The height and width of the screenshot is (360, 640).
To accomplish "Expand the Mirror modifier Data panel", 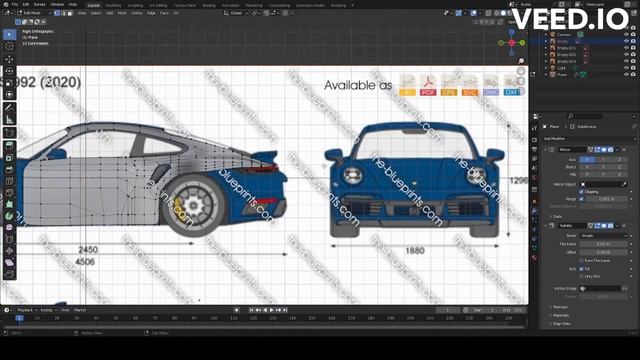I will coord(557,217).
